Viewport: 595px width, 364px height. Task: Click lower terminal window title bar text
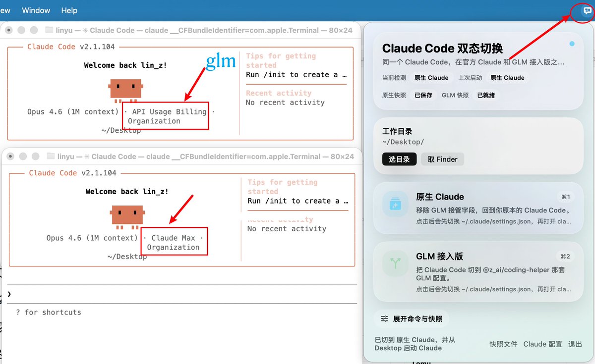(x=206, y=156)
